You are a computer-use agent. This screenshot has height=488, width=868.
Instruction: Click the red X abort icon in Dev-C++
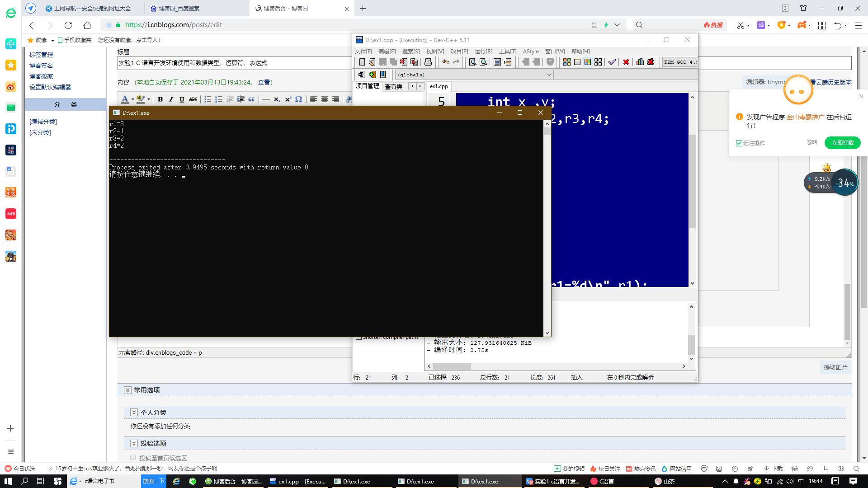point(626,62)
